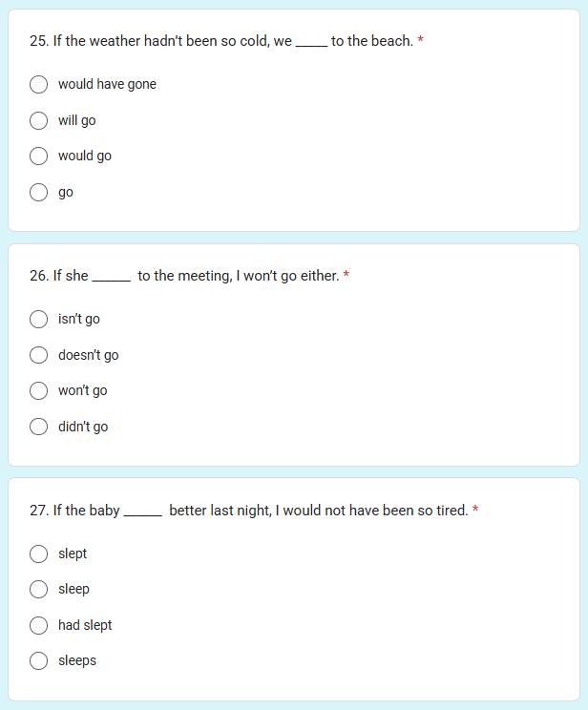Viewport: 588px width, 710px height.
Task: Click the question 27 baby sentence text
Action: point(249,511)
